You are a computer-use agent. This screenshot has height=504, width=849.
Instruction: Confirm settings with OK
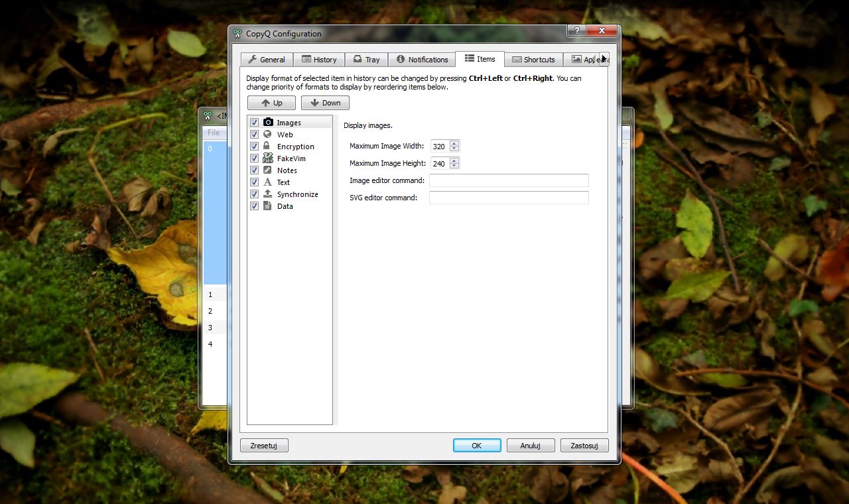pos(477,446)
